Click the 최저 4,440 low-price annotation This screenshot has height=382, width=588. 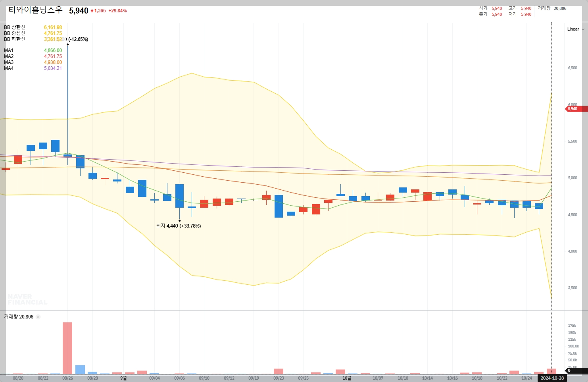point(179,226)
